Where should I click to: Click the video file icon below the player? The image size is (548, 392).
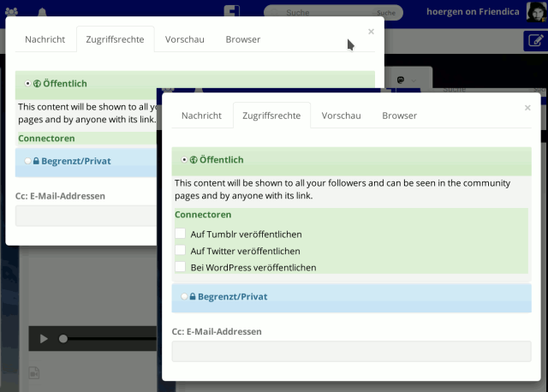(x=34, y=373)
